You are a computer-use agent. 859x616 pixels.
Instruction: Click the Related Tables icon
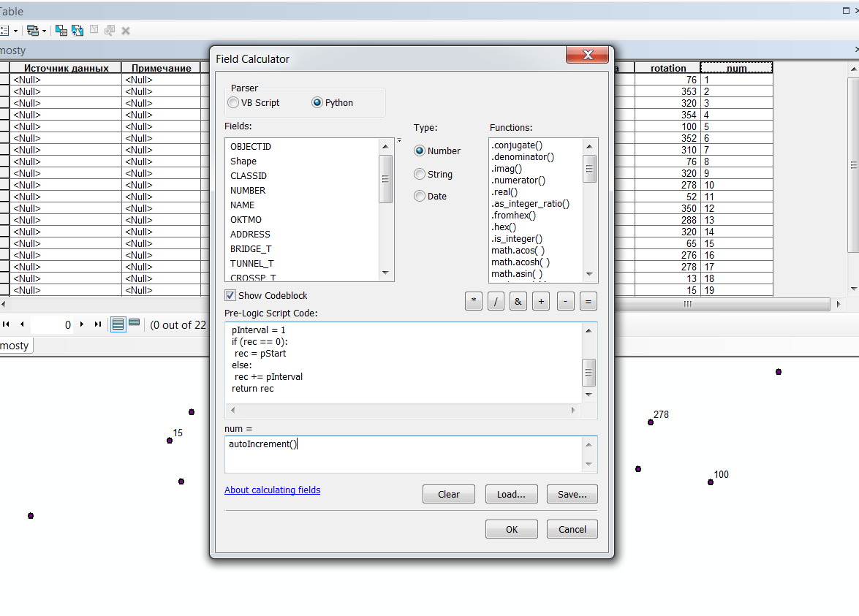(x=33, y=31)
